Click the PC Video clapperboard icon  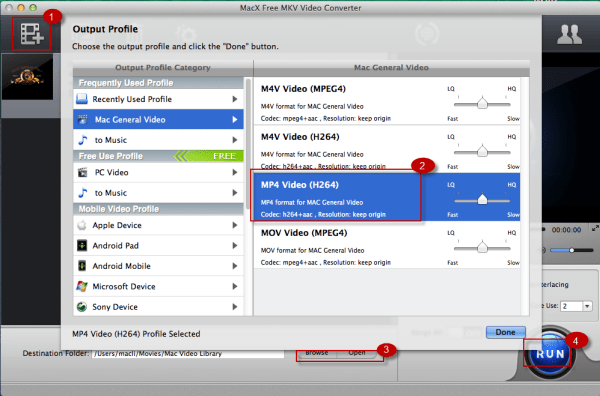pyautogui.click(x=82, y=172)
